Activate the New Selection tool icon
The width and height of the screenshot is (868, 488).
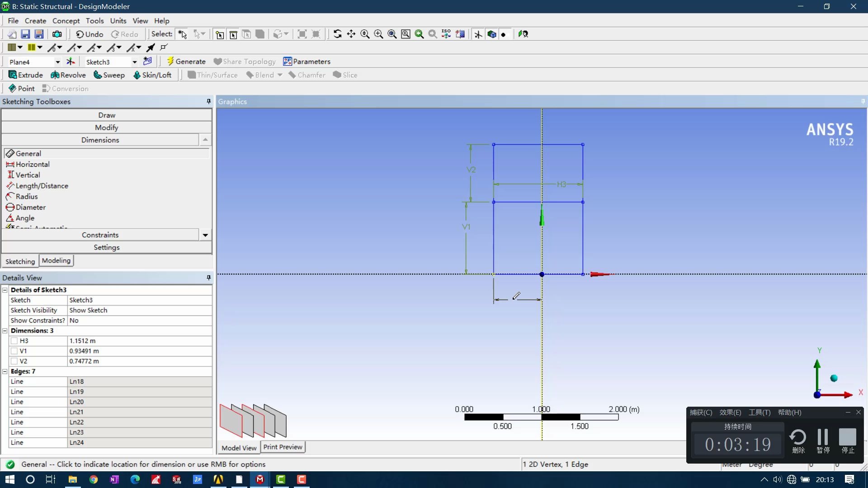tap(183, 34)
